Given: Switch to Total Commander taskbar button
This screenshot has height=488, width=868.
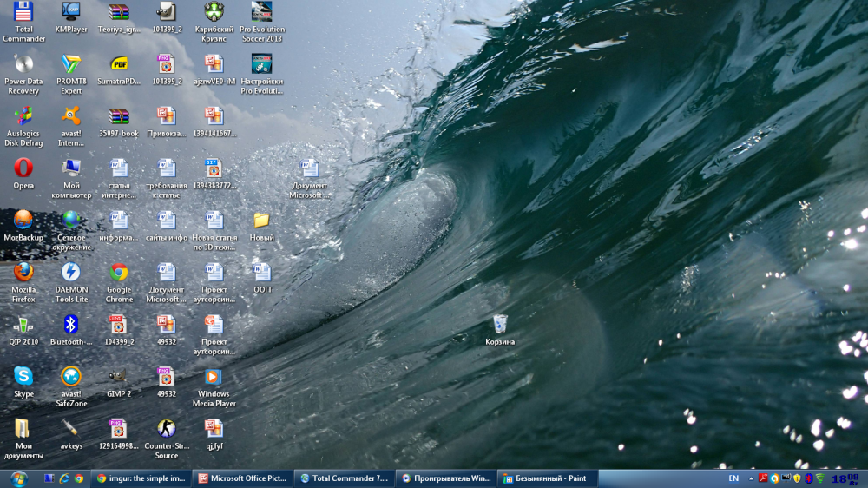Looking at the screenshot, I should [x=345, y=478].
